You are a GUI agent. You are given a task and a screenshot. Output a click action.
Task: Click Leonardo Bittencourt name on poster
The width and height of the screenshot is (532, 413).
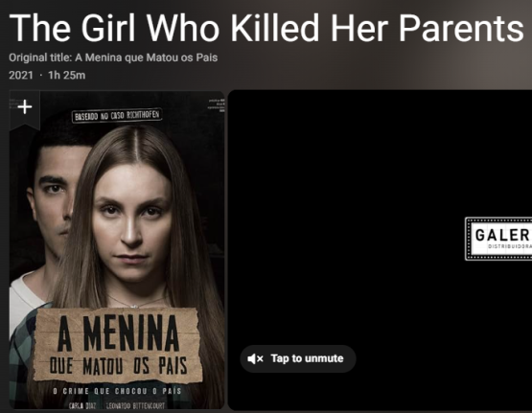(x=135, y=405)
